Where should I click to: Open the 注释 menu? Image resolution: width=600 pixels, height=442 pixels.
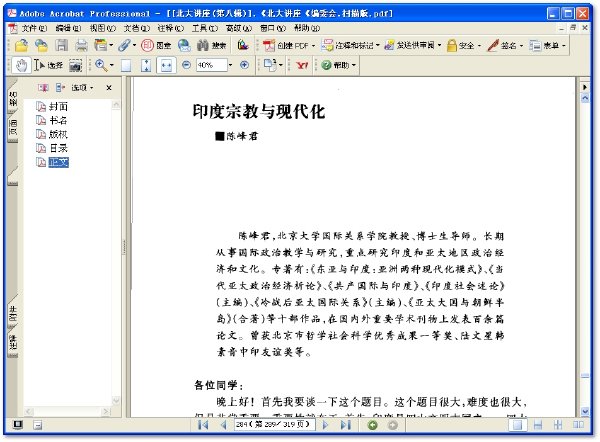[170, 28]
